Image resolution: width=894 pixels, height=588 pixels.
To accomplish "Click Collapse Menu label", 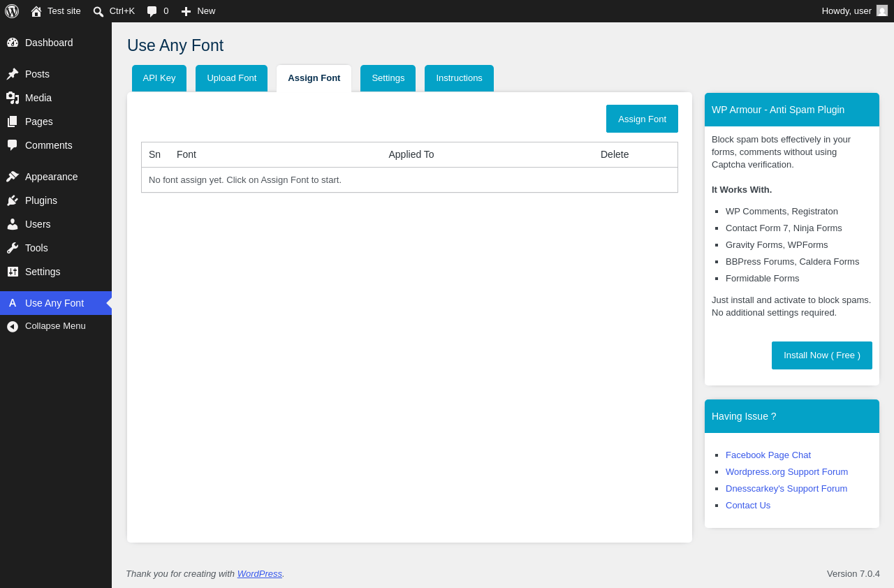I will [x=55, y=326].
